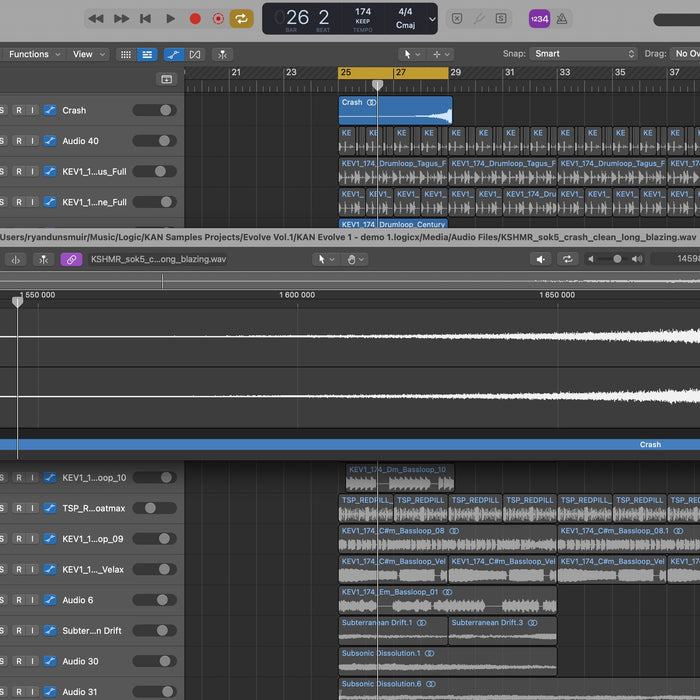This screenshot has height=700, width=700.
Task: Open the View menu
Action: [88, 54]
